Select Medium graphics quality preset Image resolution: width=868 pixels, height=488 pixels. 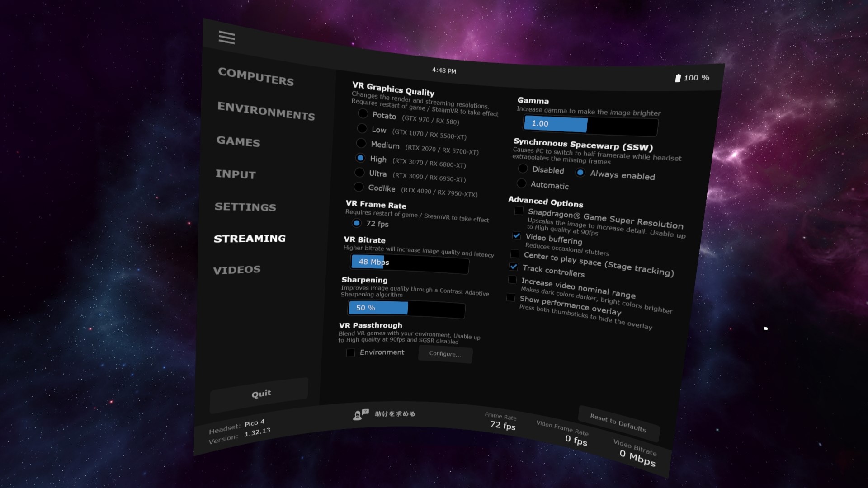(361, 143)
